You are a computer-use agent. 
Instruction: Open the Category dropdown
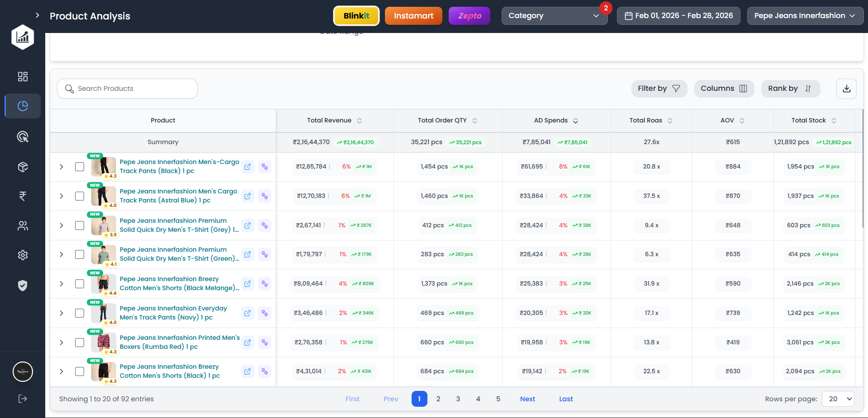point(554,16)
